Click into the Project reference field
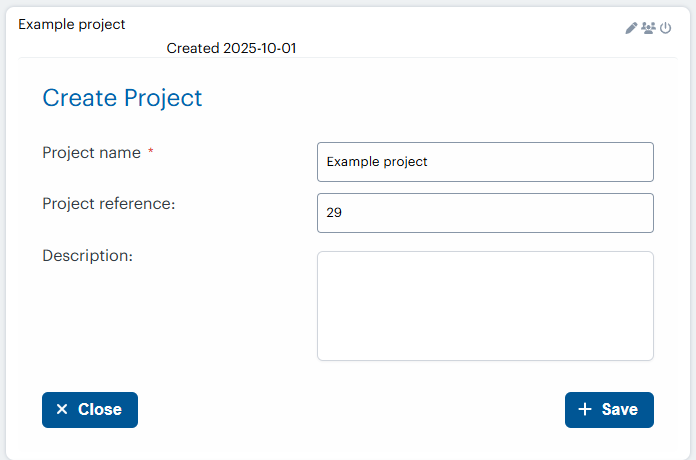The height and width of the screenshot is (460, 696). tap(485, 213)
